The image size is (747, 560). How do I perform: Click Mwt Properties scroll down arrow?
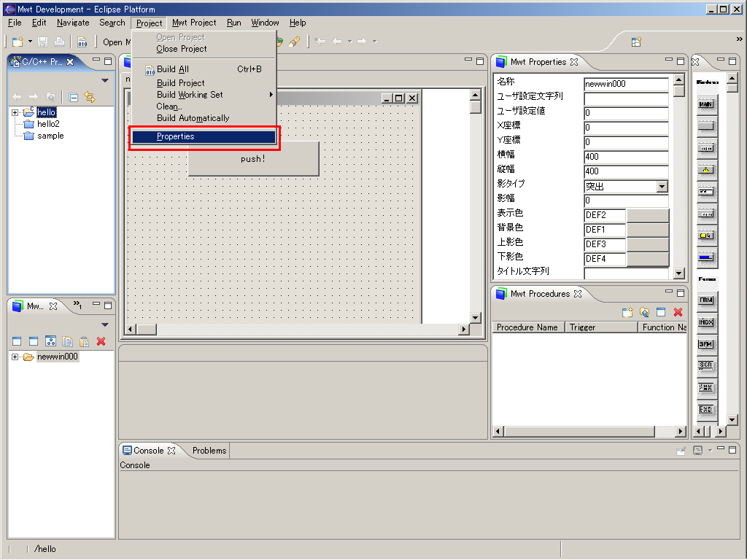pyautogui.click(x=679, y=273)
